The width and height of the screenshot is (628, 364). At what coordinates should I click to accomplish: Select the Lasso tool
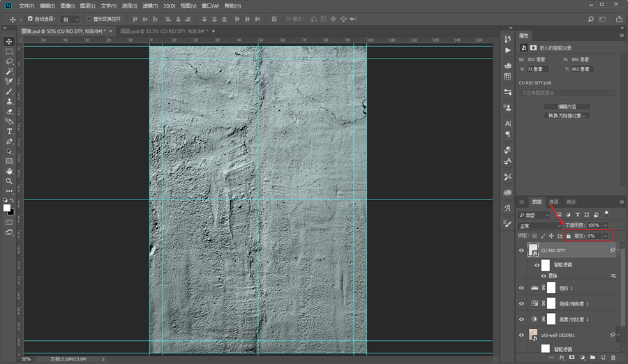point(9,61)
